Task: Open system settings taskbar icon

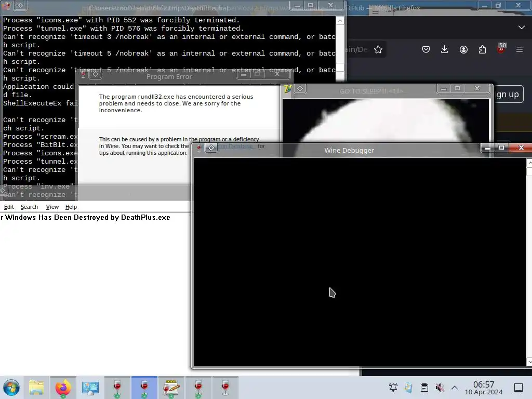Action: click(x=90, y=388)
